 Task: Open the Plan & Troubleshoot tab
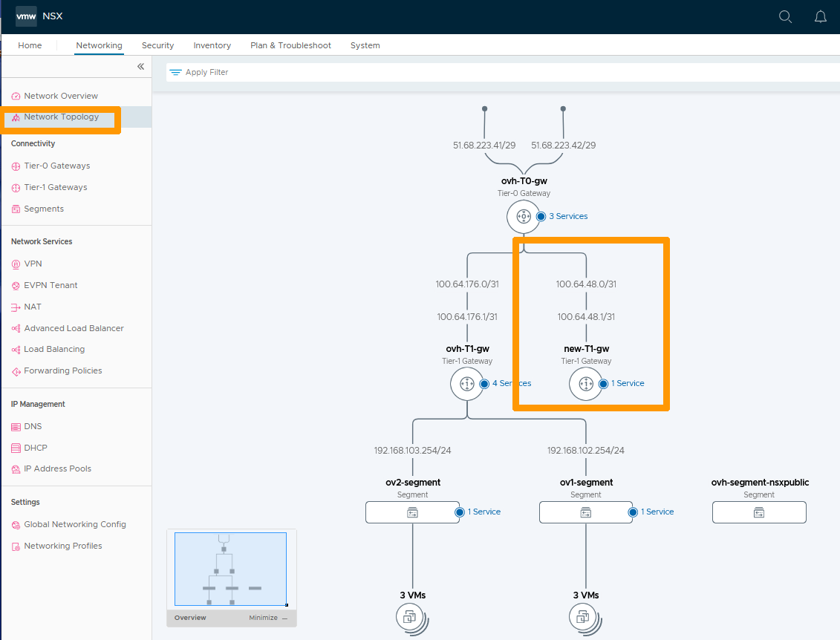[290, 45]
